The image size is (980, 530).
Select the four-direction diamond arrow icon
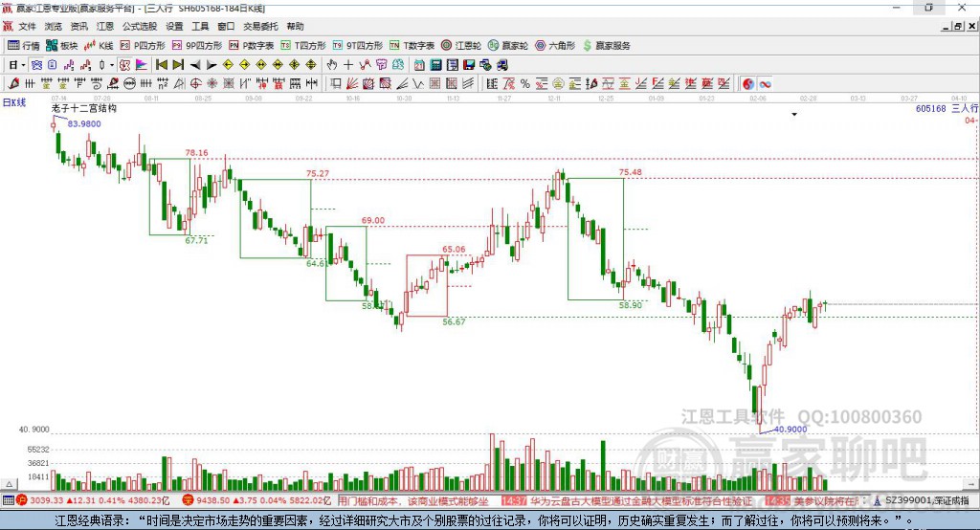[x=295, y=65]
